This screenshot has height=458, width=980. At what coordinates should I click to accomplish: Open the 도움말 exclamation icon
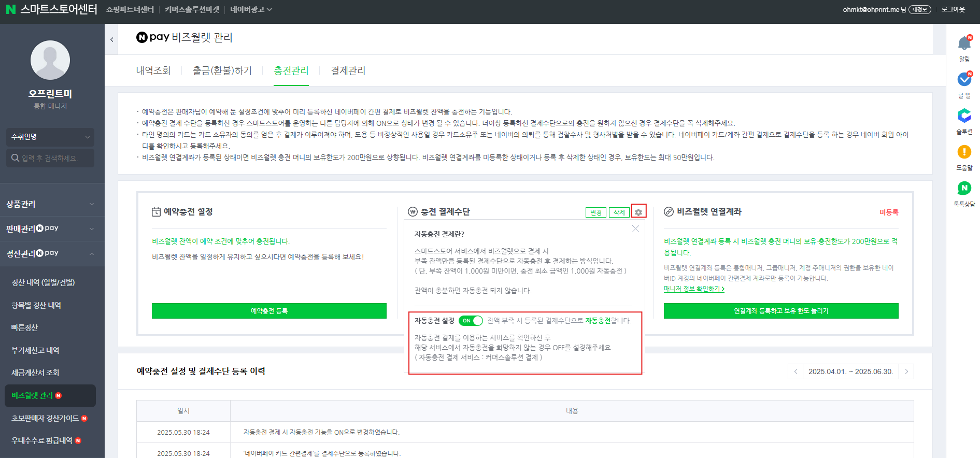point(964,152)
